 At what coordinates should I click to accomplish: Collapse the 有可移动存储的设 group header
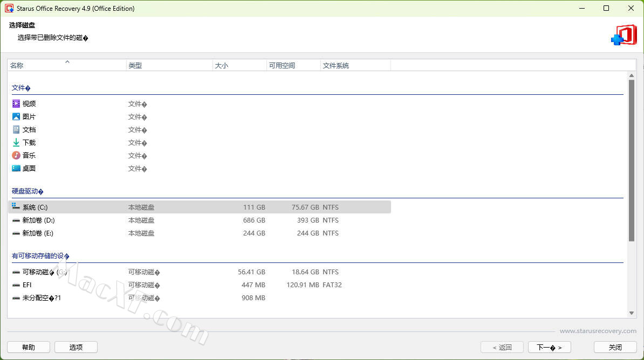coord(40,256)
